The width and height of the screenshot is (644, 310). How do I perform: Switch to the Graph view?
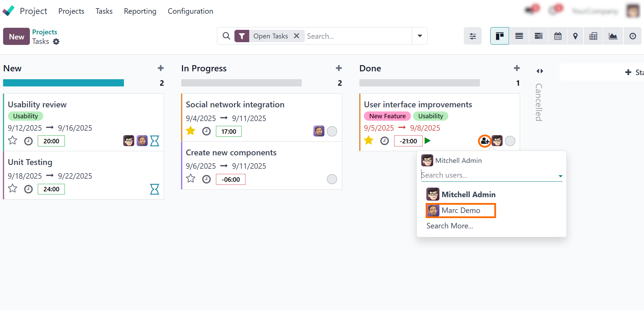[x=613, y=36]
